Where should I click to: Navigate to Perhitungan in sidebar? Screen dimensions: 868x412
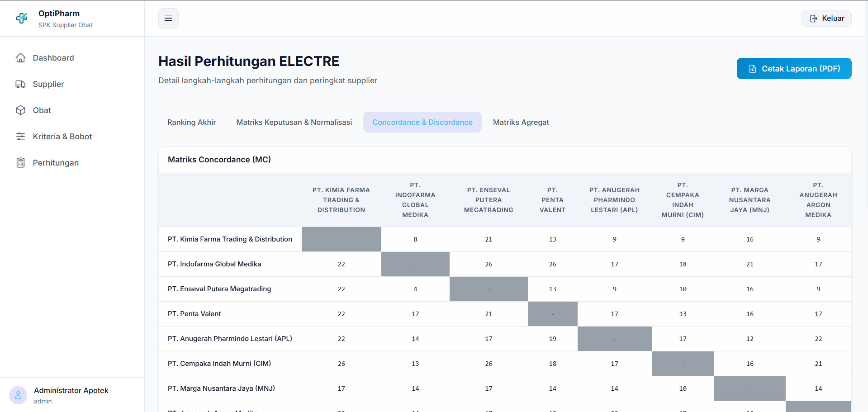pos(56,163)
